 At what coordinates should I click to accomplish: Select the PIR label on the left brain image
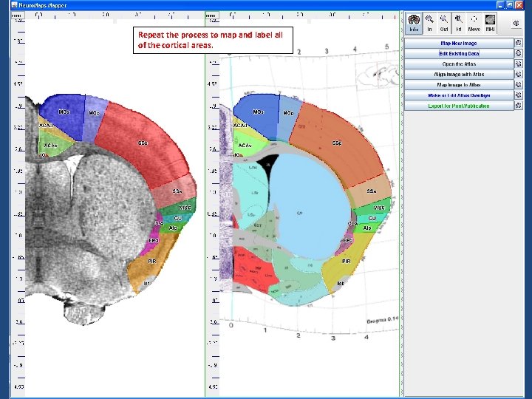pyautogui.click(x=151, y=262)
